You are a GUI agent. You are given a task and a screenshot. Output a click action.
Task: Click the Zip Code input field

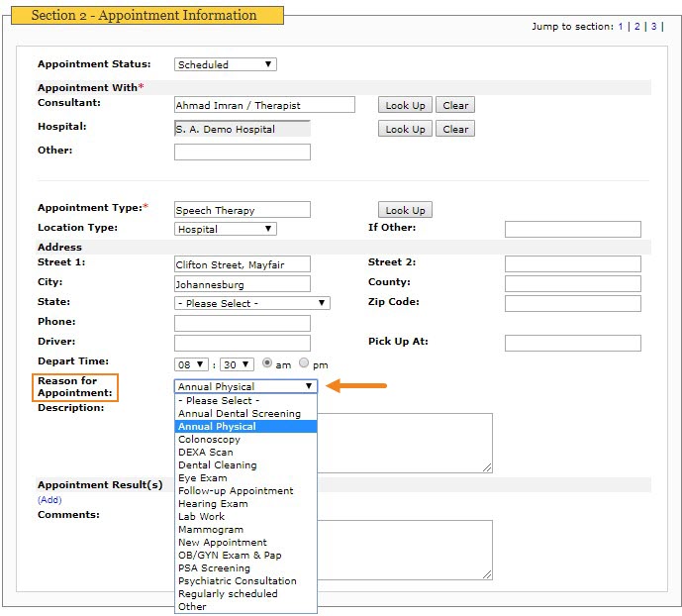[573, 303]
